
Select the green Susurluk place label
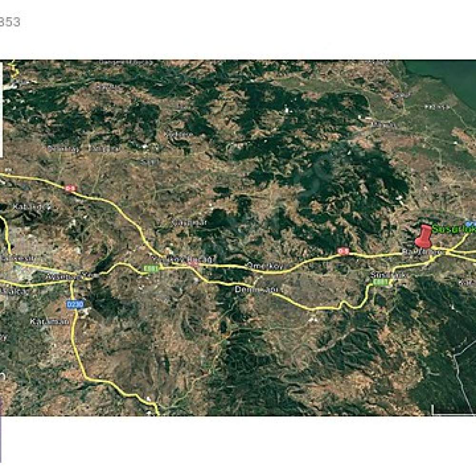(454, 229)
